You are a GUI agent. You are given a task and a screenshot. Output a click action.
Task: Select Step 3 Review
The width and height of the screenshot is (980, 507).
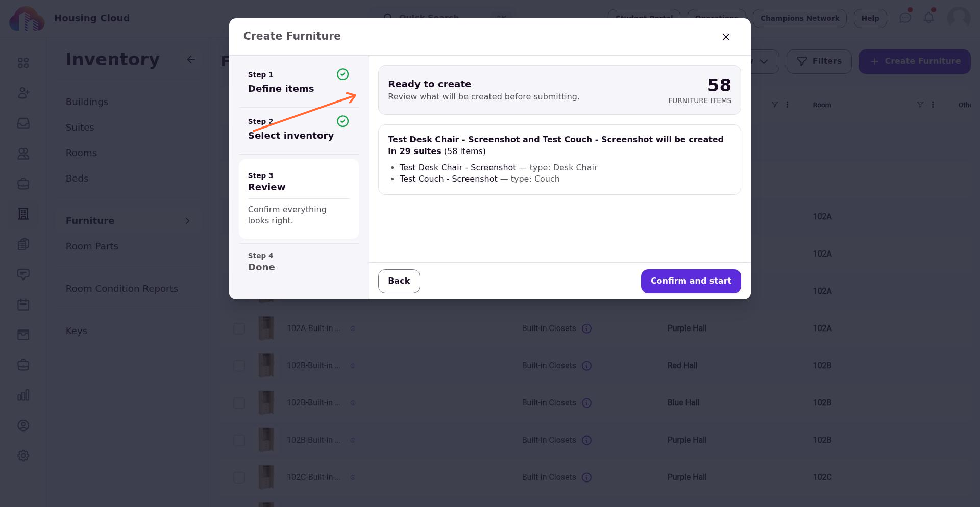299,199
